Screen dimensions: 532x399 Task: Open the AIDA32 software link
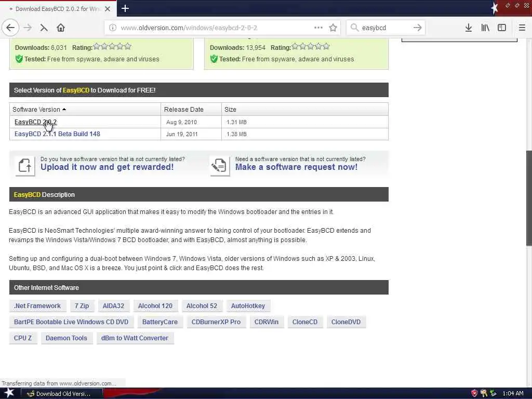pos(113,305)
